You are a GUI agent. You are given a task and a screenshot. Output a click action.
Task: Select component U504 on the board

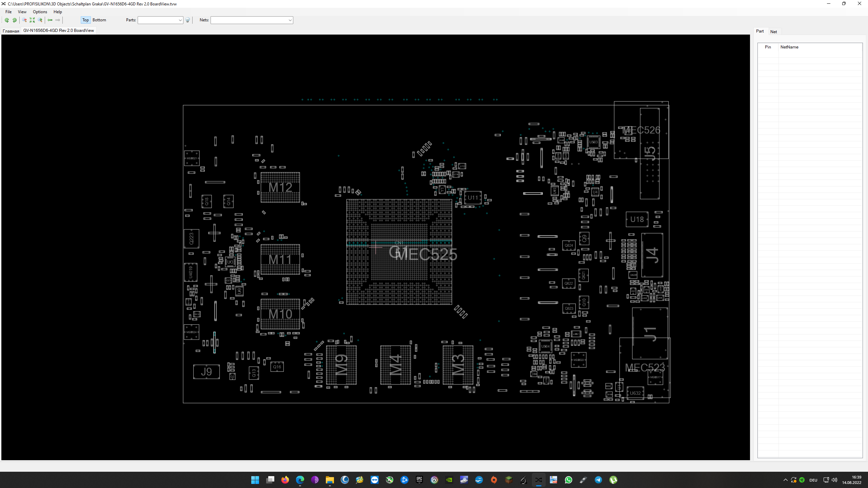tap(545, 346)
